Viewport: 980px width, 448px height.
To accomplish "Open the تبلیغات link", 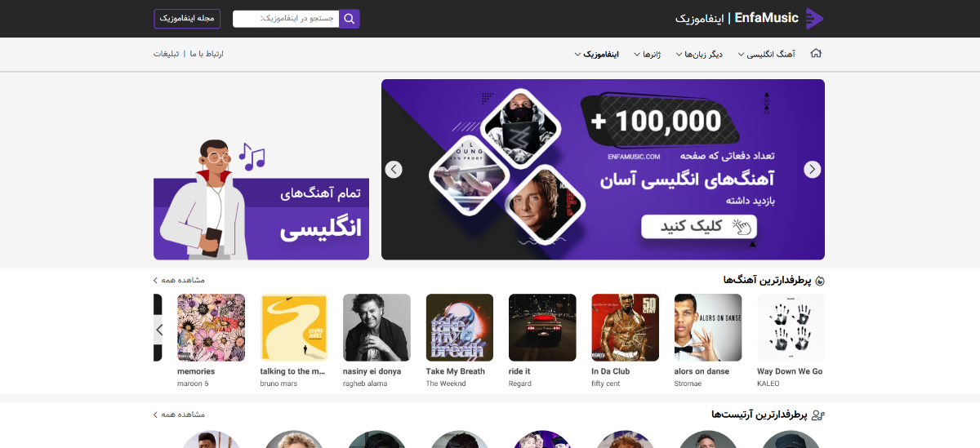I will coord(167,54).
